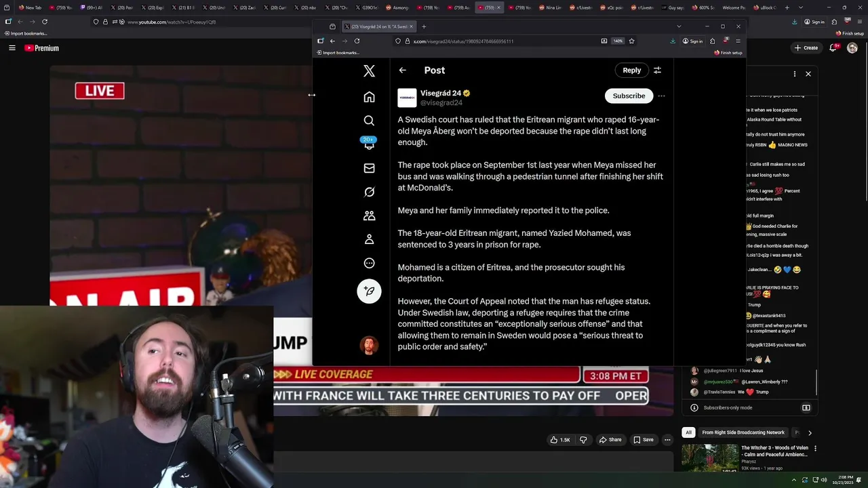Open YouTube guide hamburger menu

pyautogui.click(x=12, y=48)
